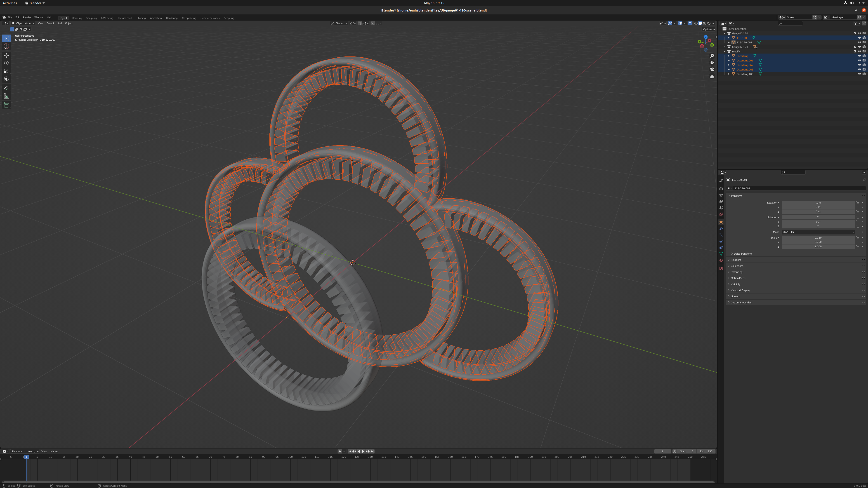Switch to the Modeling workspace tab
The width and height of the screenshot is (868, 488).
pyautogui.click(x=76, y=18)
